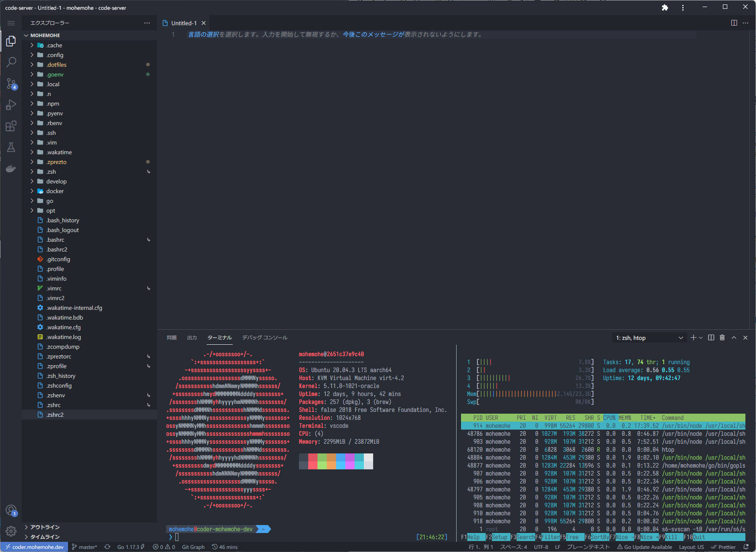Click the language selection link in editor
Screen dimensions: 756x552
204,34
